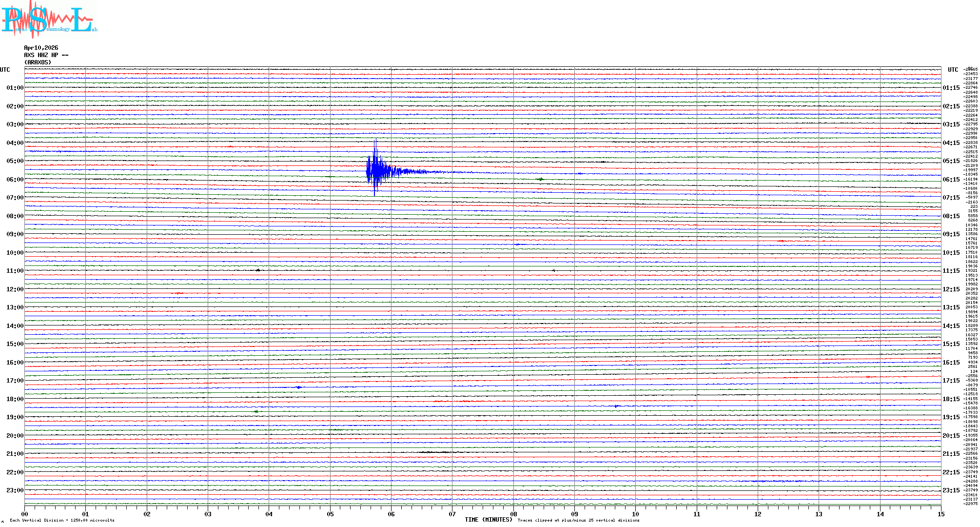
Task: Click the 17:15 time label on right axis
Action: [x=951, y=381]
